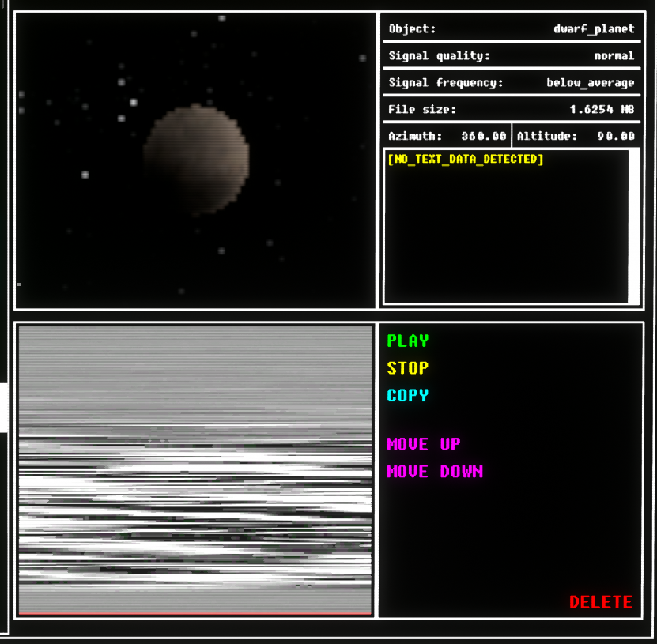Select MOVE UP for this signal

(x=423, y=444)
